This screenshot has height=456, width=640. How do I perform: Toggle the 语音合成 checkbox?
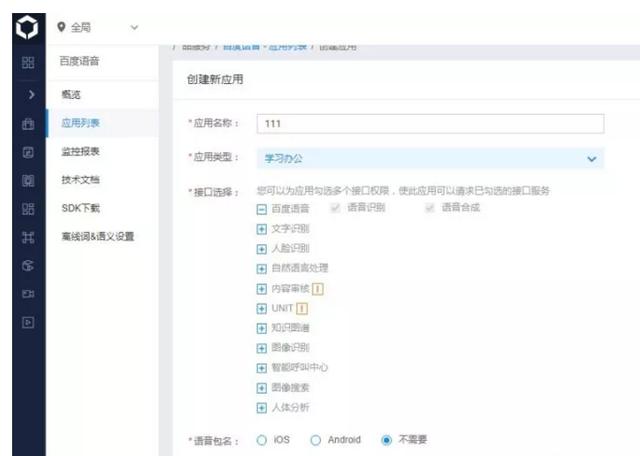point(429,208)
